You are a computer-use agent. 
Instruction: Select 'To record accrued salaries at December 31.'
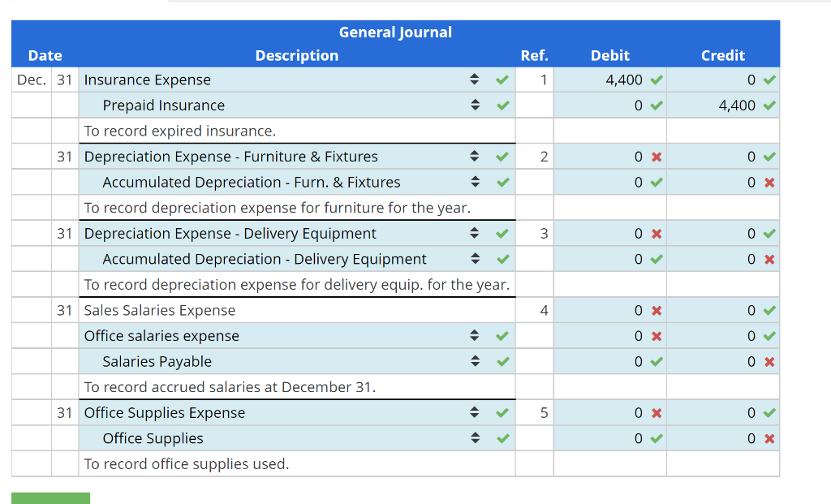[x=230, y=387]
